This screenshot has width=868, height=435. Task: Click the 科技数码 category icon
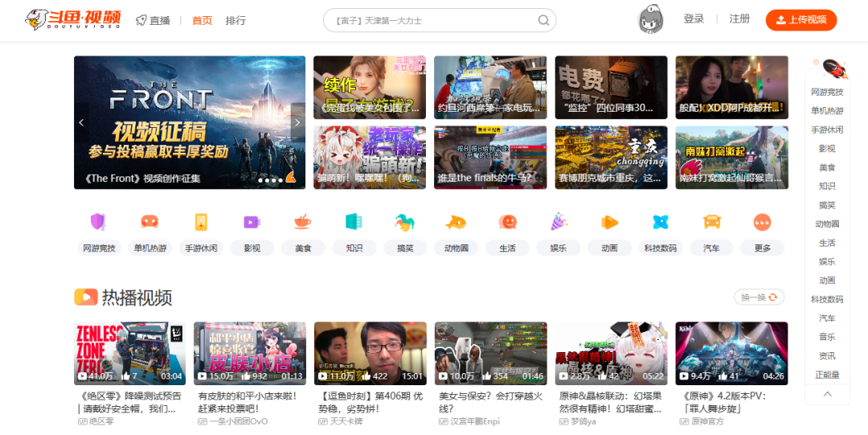(x=661, y=222)
